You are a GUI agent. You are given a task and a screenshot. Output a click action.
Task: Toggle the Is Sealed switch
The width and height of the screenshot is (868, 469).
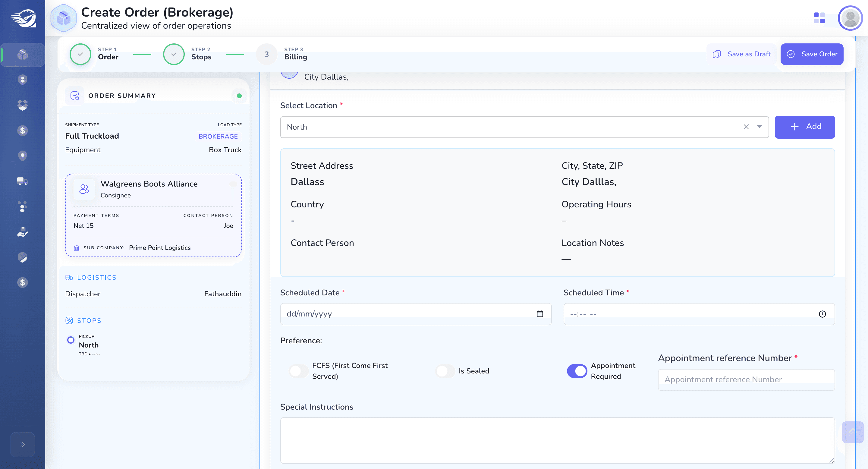445,371
